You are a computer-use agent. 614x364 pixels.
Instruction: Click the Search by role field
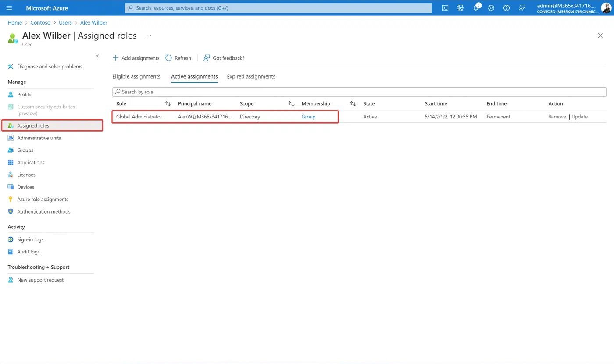coord(359,92)
